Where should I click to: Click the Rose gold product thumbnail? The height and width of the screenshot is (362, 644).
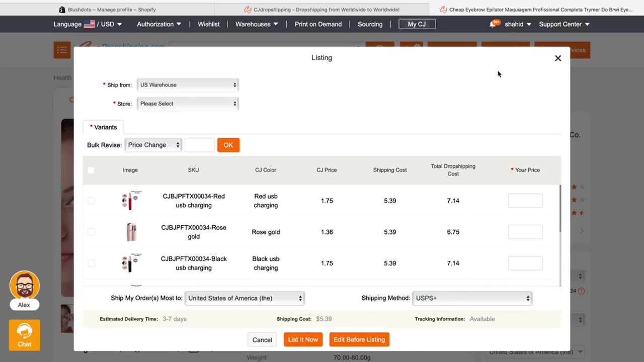point(131,232)
